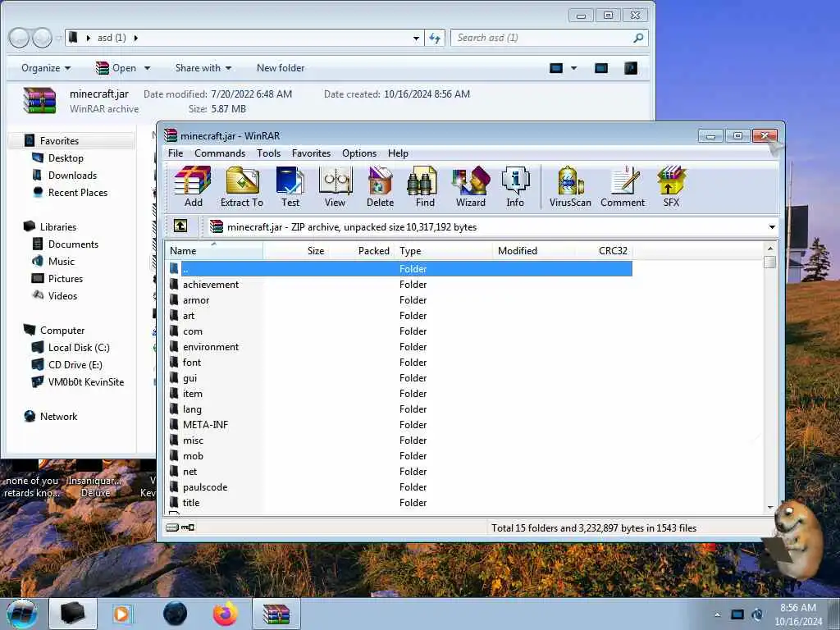Viewport: 840px width, 630px height.
Task: Open Firefox from the taskbar
Action: (x=225, y=614)
